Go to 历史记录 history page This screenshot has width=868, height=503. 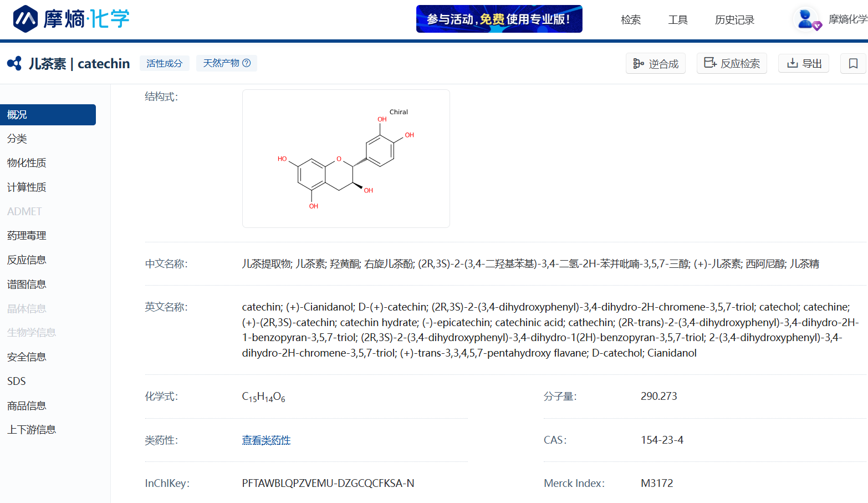pyautogui.click(x=734, y=20)
